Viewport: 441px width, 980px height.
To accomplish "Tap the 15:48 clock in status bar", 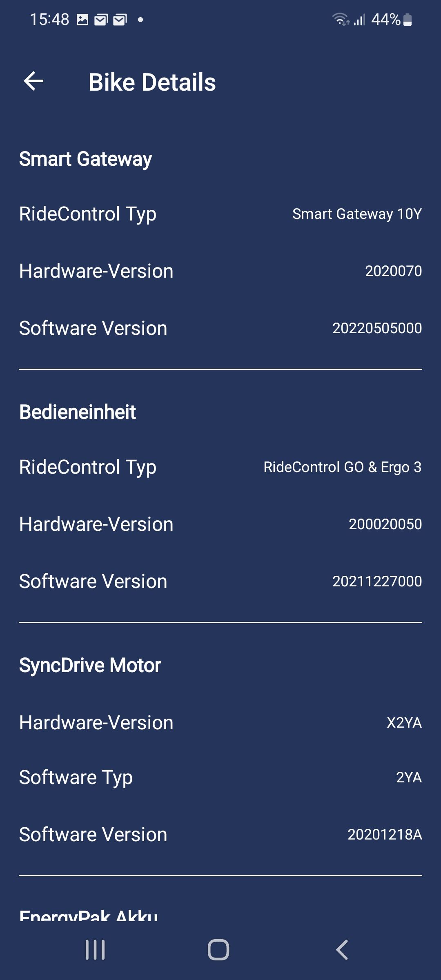I will pos(49,20).
